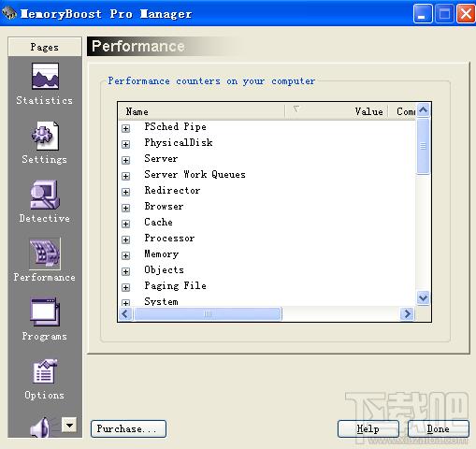Click the list's scroll right arrow
Screen dimensions: 476x449
(407, 313)
